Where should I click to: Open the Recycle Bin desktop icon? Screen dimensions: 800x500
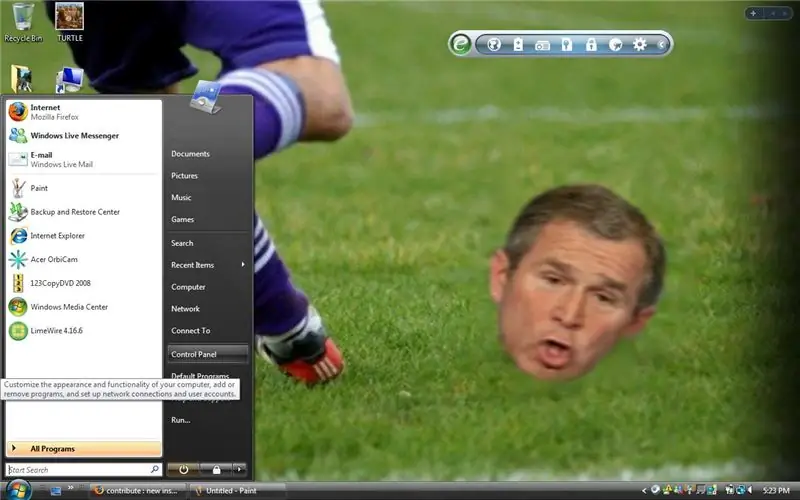click(23, 23)
